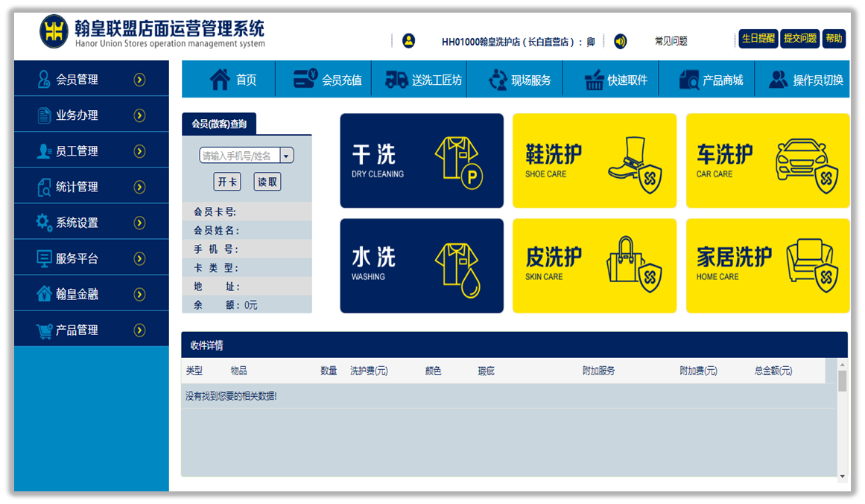Open the phone/name search dropdown arrow
Screen dimensions: 865x504
point(287,156)
